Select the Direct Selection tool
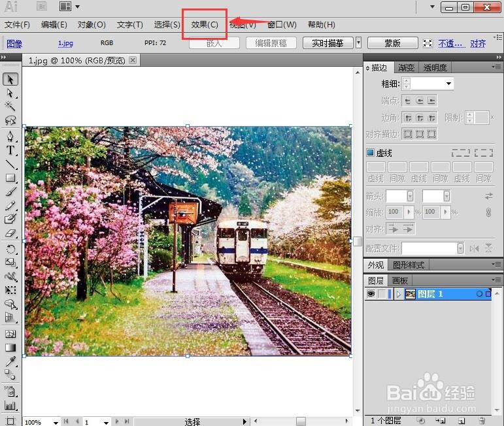Image resolution: width=504 pixels, height=426 pixels. pyautogui.click(x=10, y=93)
